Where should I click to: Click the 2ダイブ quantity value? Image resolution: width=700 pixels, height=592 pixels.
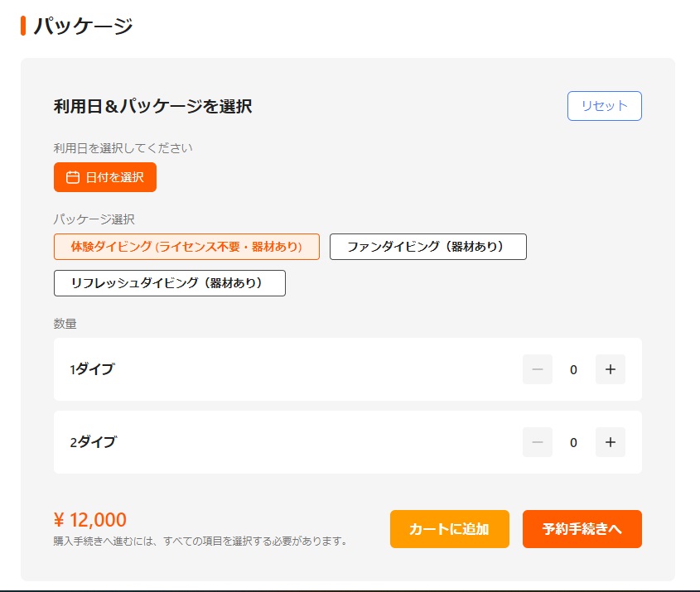573,442
